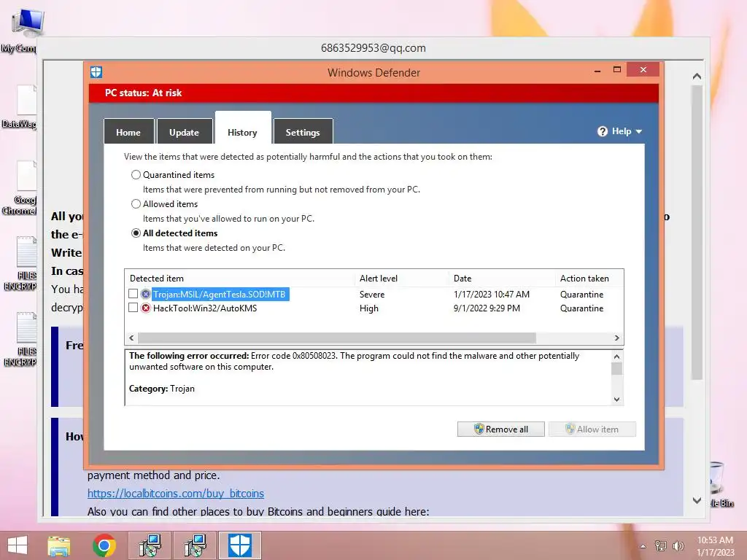Check the box for HackTool:Win32/AutoKMS

point(133,308)
